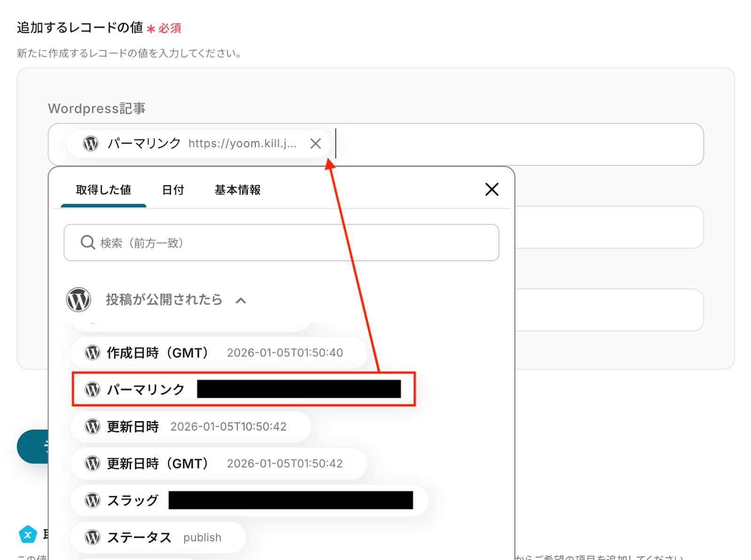This screenshot has height=560, width=751.
Task: Click the Wordpress記事 field label
Action: (x=97, y=108)
